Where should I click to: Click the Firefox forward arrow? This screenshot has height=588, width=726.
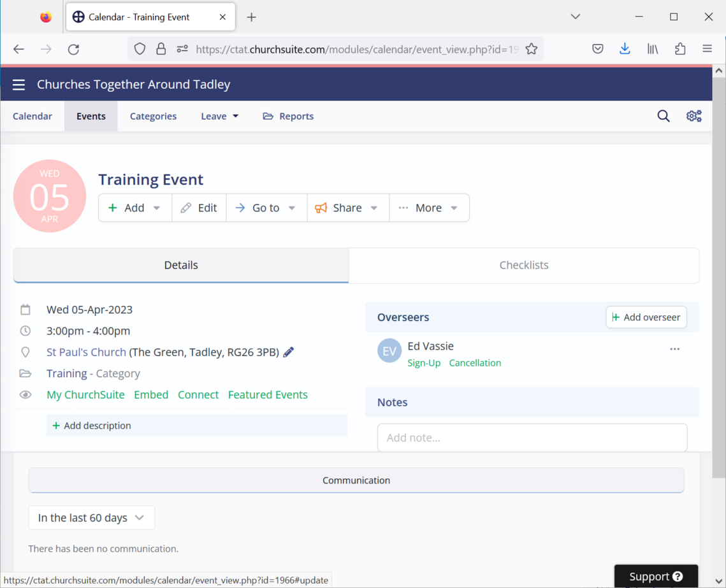click(x=46, y=49)
